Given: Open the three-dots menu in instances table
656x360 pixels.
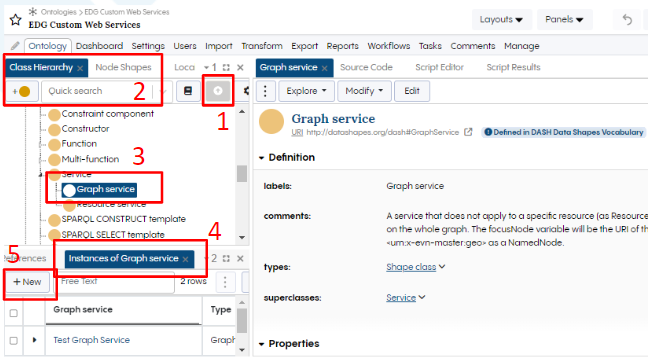Looking at the screenshot, I should 225,282.
